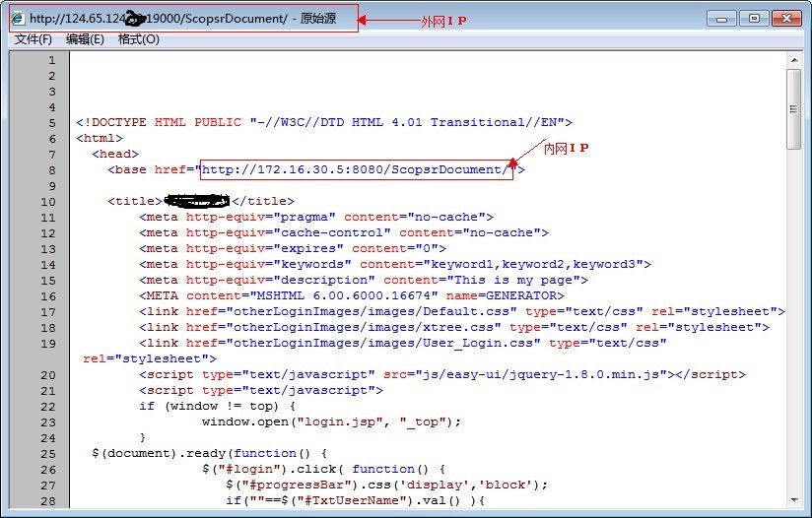Click the <html> tag on line 6
This screenshot has width=812, height=518.
(x=100, y=138)
